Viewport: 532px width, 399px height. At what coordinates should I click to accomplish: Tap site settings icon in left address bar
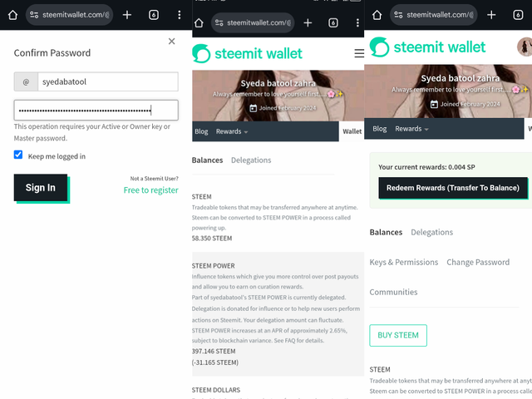(34, 15)
